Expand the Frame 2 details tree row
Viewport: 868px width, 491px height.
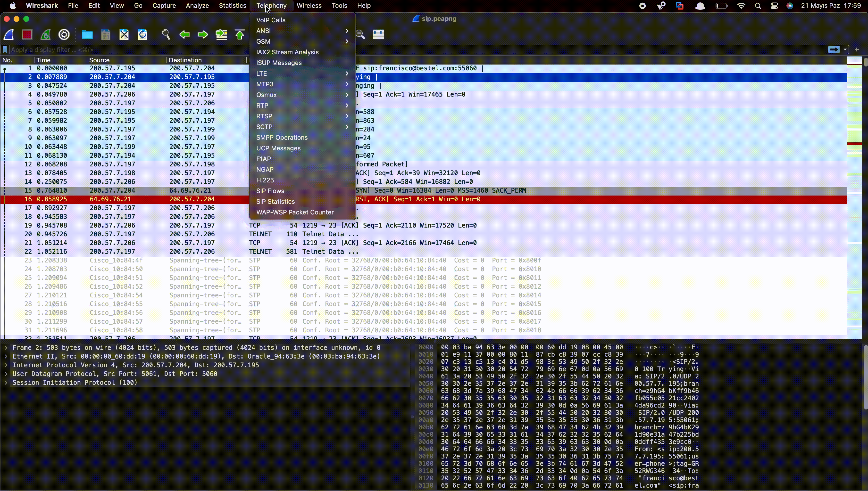click(6, 348)
